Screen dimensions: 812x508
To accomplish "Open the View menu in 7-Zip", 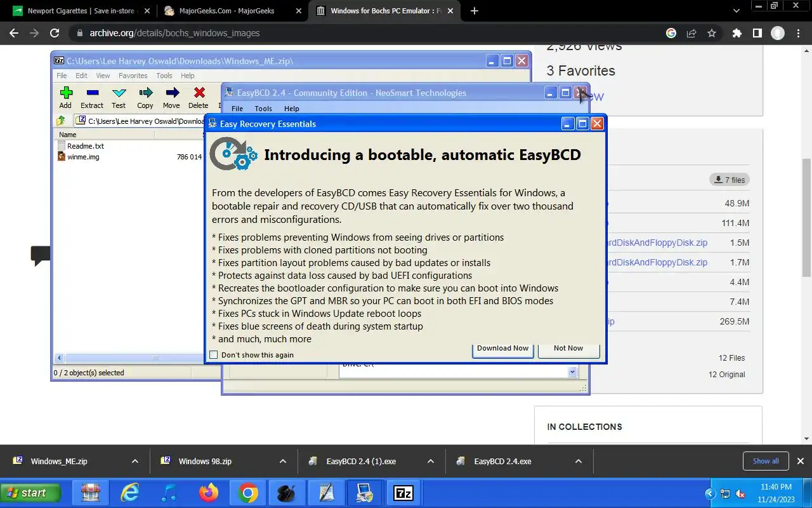I will (x=103, y=76).
